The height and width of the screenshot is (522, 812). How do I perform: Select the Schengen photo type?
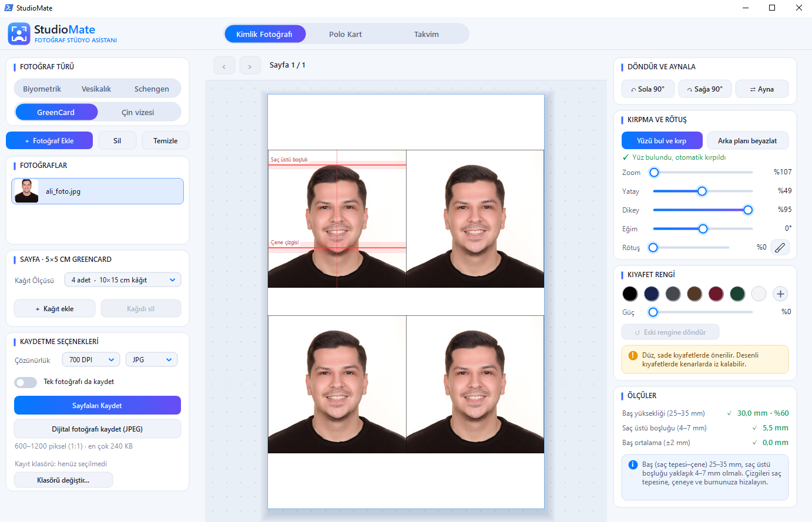point(152,89)
